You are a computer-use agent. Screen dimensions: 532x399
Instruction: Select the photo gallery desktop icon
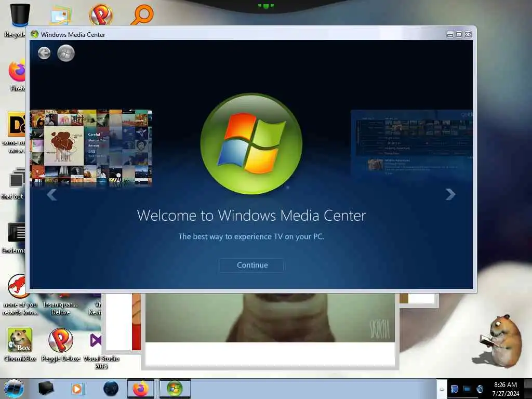pyautogui.click(x=60, y=16)
